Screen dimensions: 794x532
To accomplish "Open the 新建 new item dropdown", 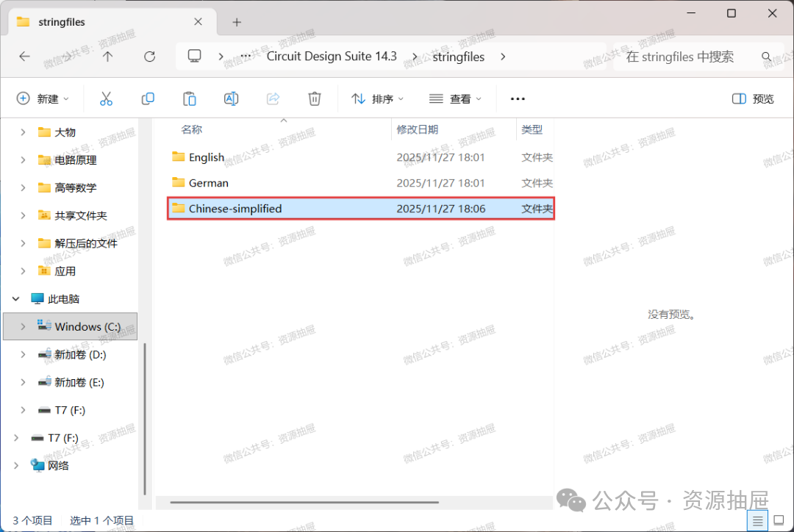I will coord(43,98).
